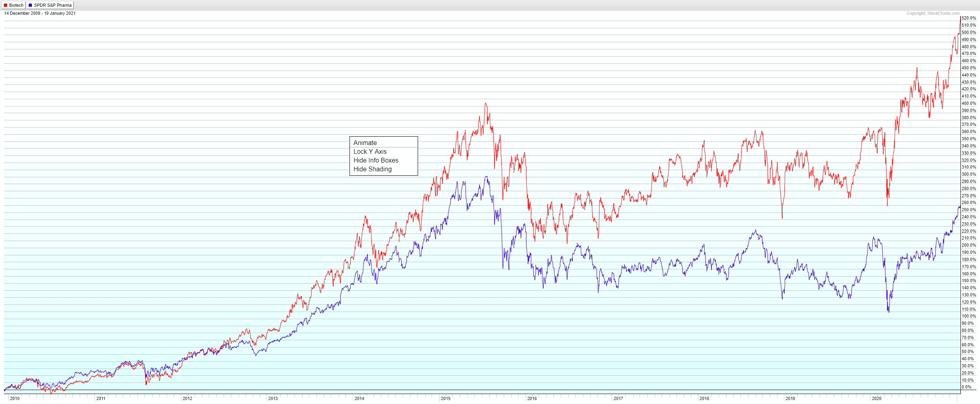The height and width of the screenshot is (404, 980).
Task: Click the Biotech legend tab
Action: click(14, 5)
